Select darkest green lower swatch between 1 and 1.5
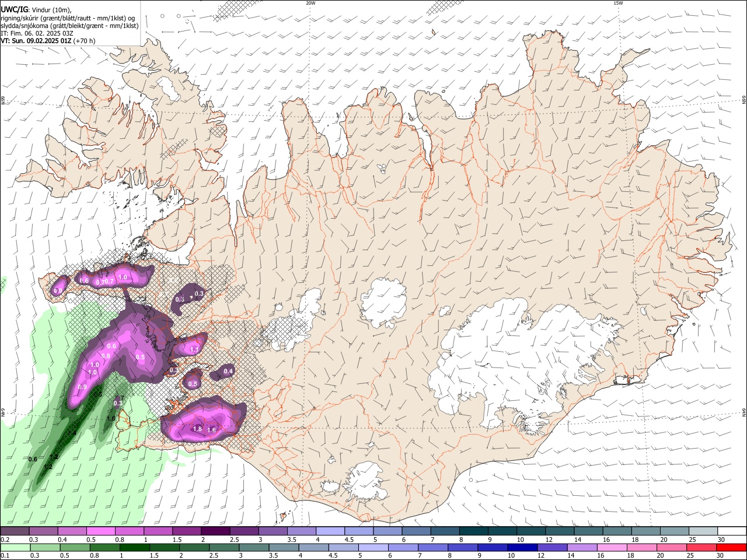This screenshot has height=560, width=747. click(x=134, y=548)
